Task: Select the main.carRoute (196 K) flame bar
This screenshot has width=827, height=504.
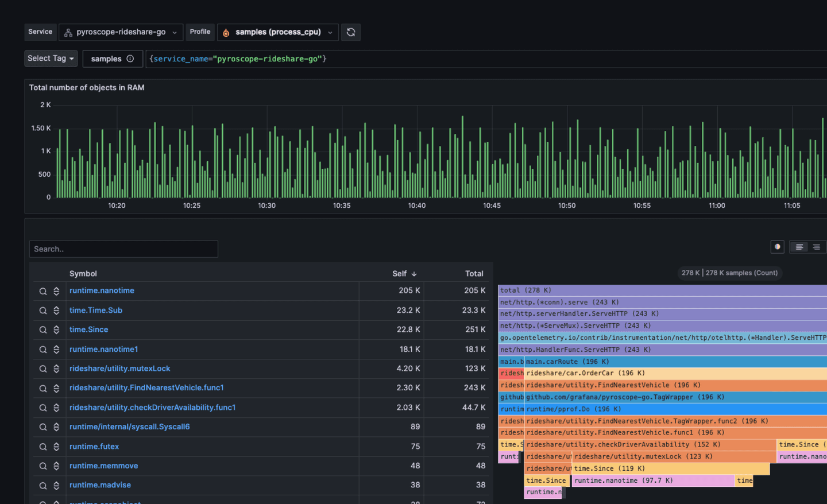Action: click(675, 362)
